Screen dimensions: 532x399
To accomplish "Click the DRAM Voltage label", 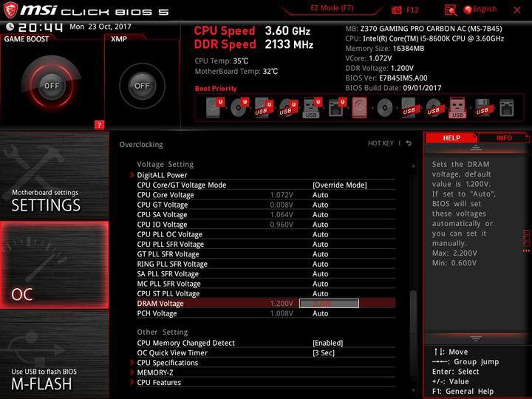I will [160, 304].
